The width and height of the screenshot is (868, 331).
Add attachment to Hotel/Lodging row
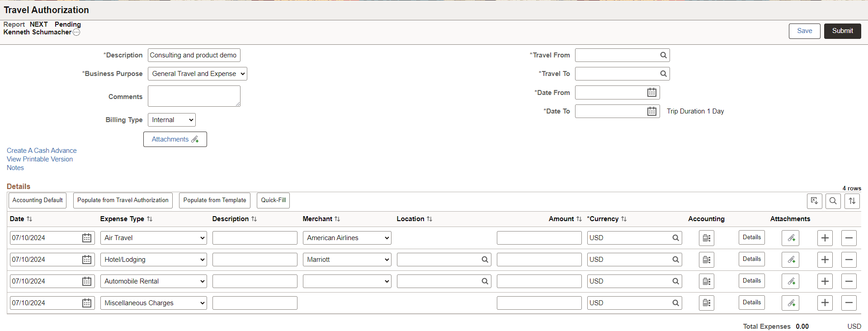[791, 260]
